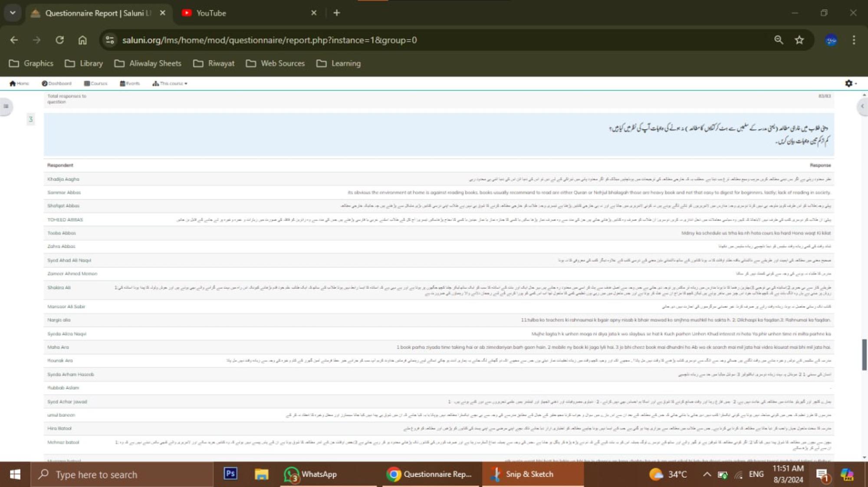
Task: Expand the right side block drawer
Action: click(862, 106)
